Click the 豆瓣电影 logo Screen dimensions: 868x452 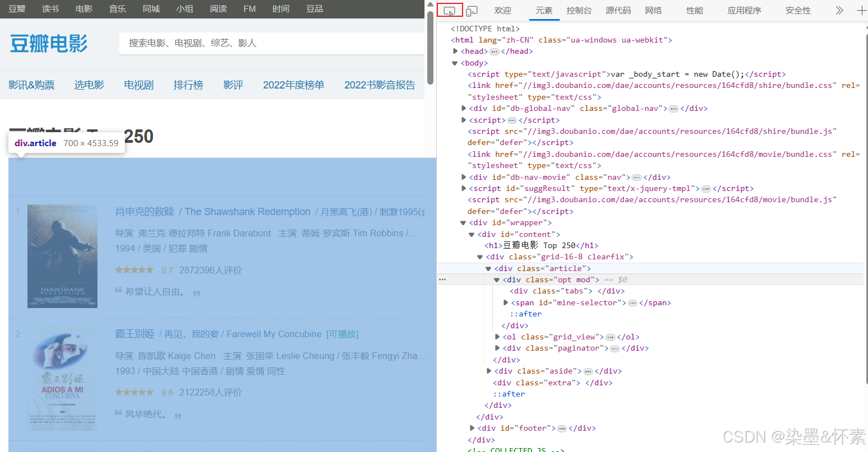(x=49, y=44)
